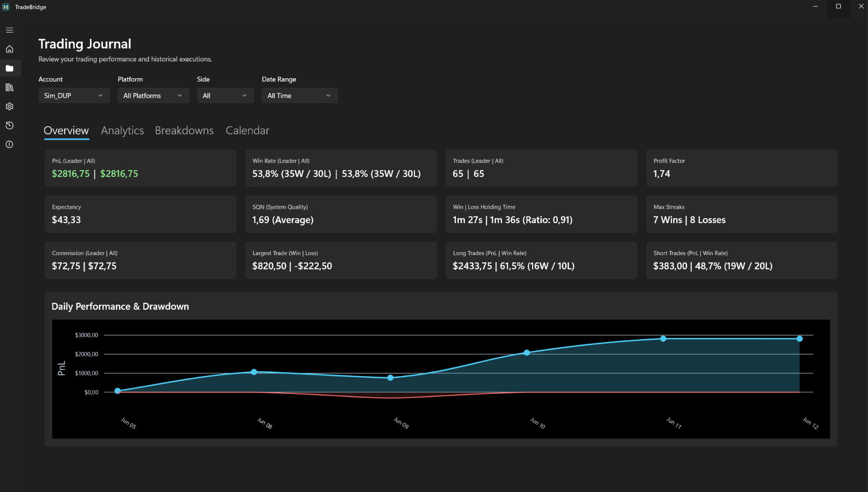Open the All Platforms dropdown
The height and width of the screenshot is (492, 868).
point(153,95)
